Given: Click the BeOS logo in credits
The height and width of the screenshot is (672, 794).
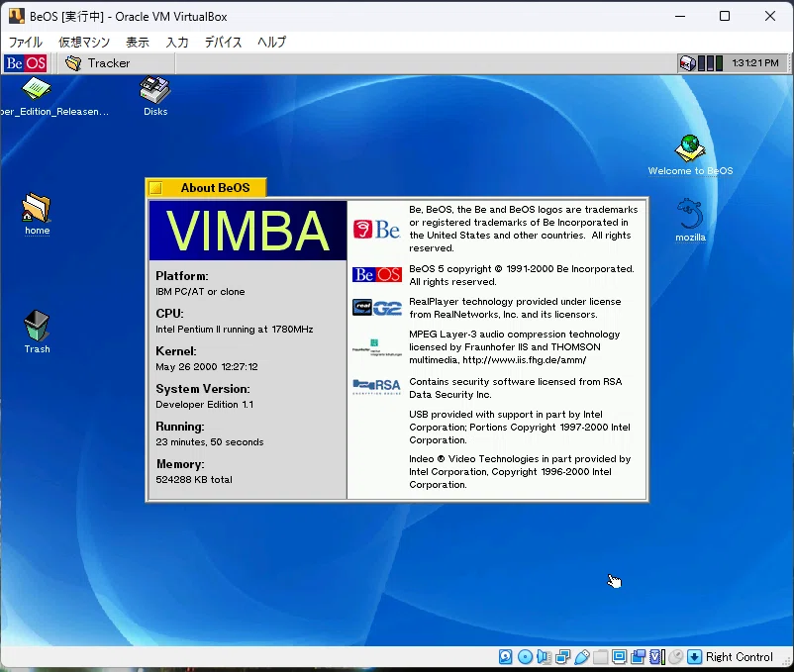Looking at the screenshot, I should (x=377, y=274).
